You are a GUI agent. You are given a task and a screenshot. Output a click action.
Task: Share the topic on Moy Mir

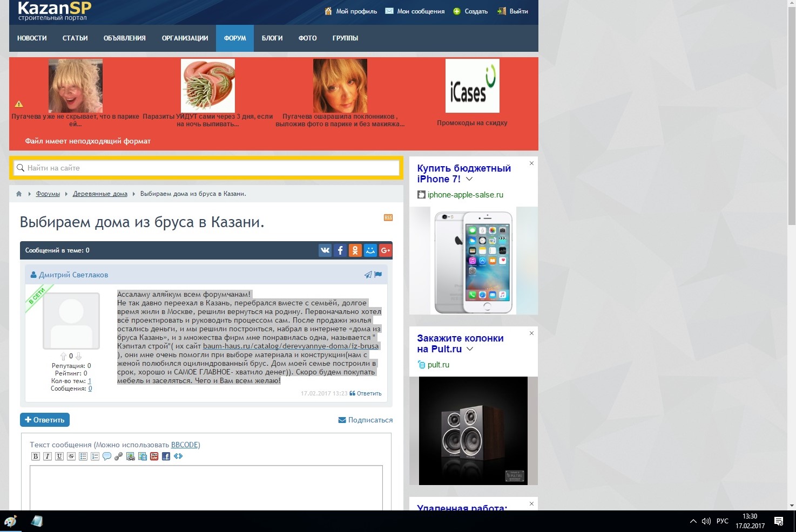point(370,250)
